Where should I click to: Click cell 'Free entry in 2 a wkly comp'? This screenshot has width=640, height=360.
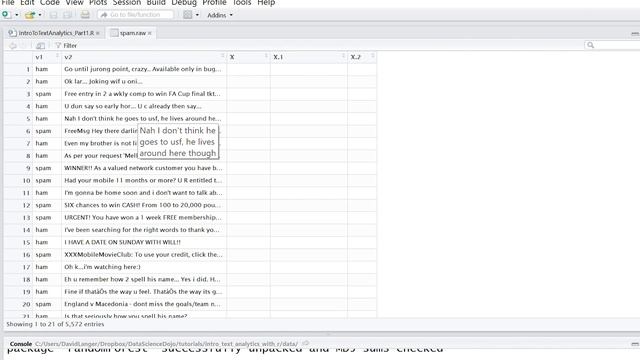(x=144, y=93)
